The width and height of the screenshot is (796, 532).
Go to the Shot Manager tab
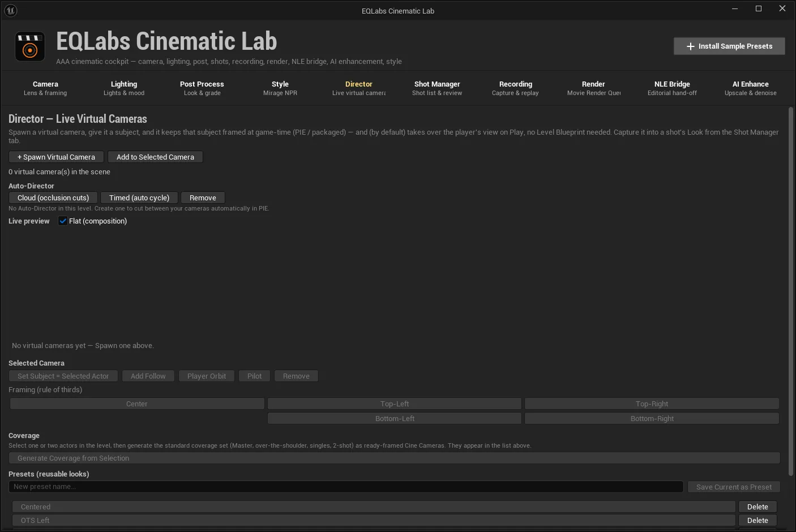tap(437, 88)
